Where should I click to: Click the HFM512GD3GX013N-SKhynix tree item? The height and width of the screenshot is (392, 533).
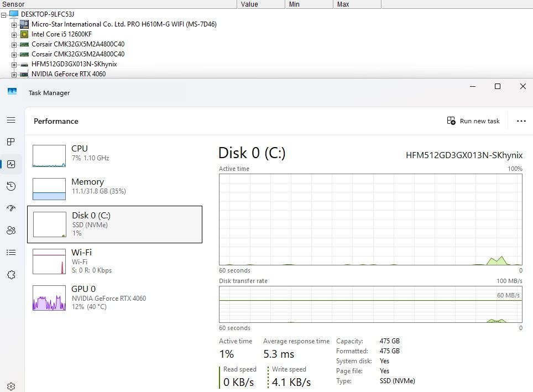[74, 64]
